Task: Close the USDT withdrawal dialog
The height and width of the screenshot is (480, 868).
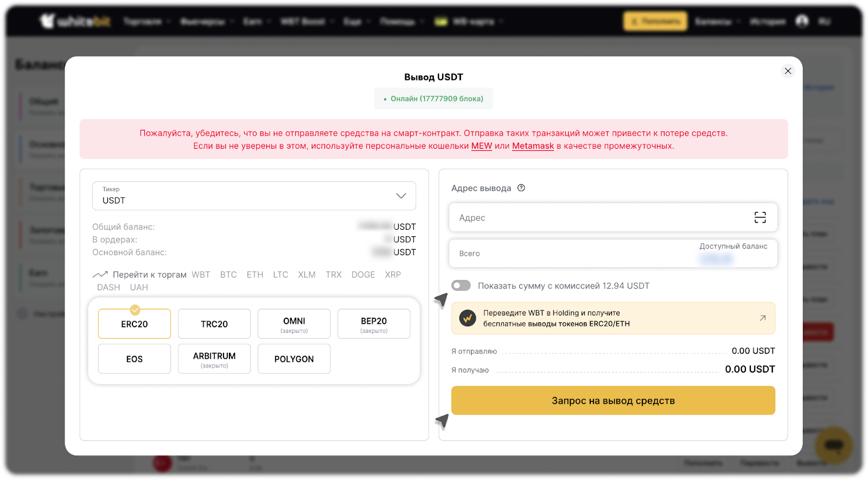Action: click(788, 71)
